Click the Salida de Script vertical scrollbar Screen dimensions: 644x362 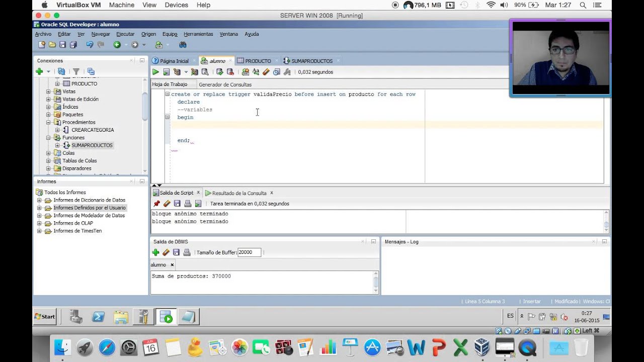(x=606, y=221)
